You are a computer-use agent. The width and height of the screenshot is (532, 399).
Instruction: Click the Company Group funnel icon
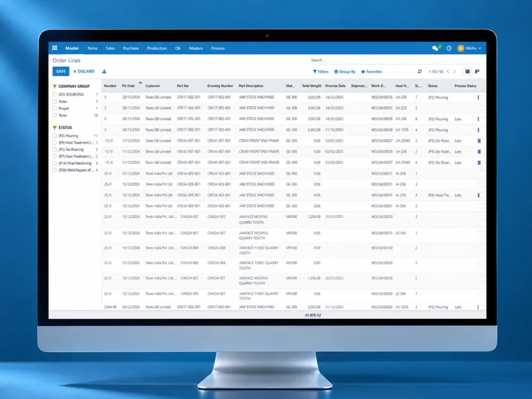coord(55,86)
